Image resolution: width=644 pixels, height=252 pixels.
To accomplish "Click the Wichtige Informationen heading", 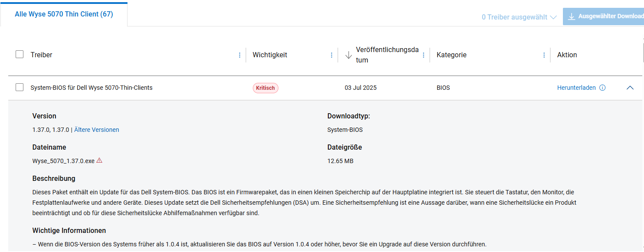I will click(x=69, y=230).
